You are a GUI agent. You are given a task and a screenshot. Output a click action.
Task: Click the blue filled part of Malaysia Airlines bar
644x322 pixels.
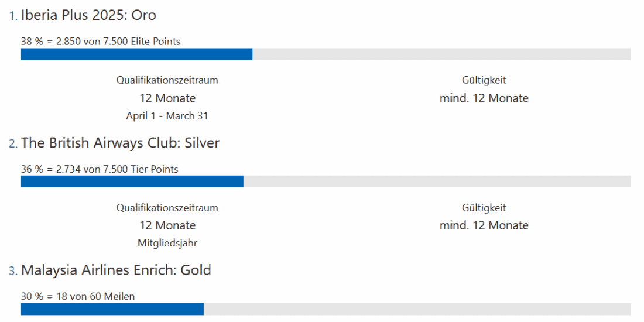coord(112,309)
